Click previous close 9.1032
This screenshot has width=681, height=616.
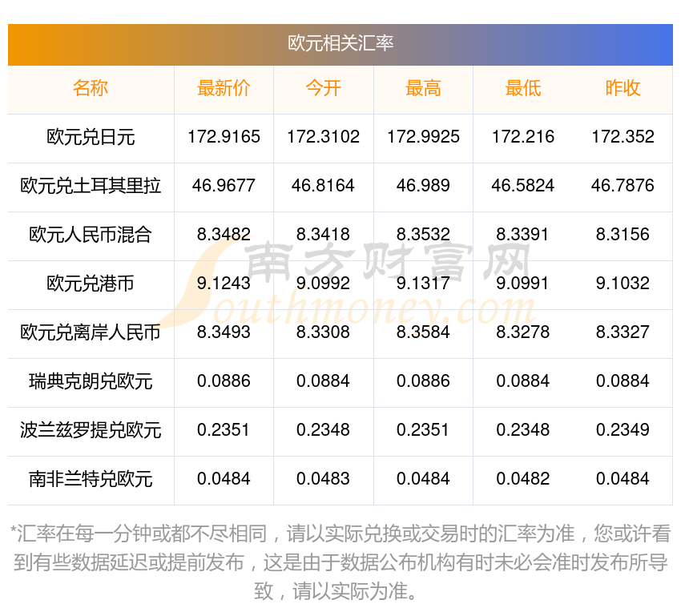tap(623, 284)
